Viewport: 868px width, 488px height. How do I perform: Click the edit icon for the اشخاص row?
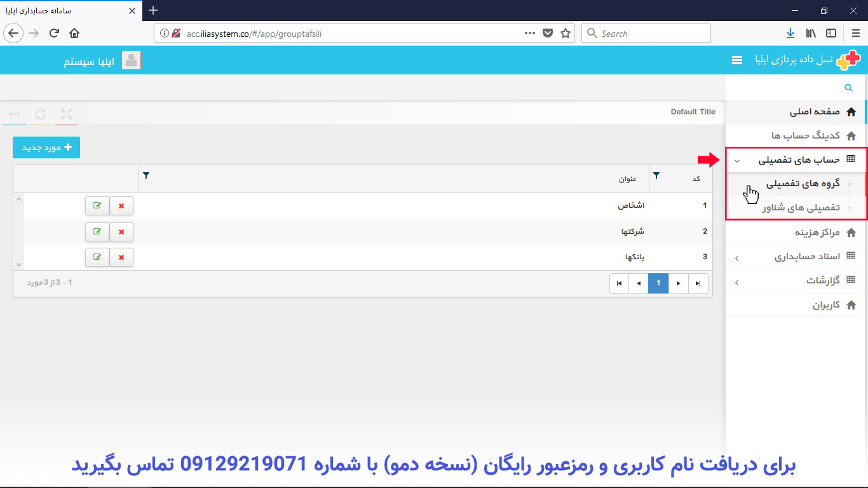pyautogui.click(x=97, y=205)
